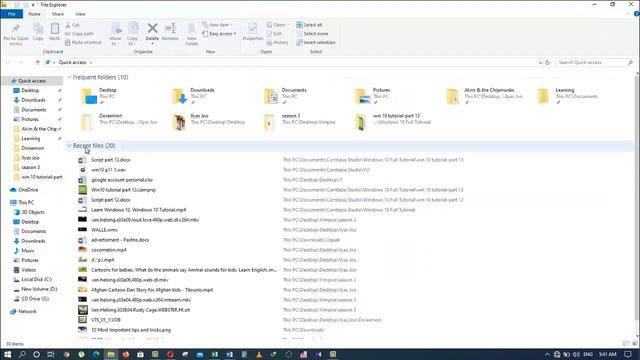Click ENG language indicator in tray
The height and width of the screenshot is (360, 640).
(588, 354)
